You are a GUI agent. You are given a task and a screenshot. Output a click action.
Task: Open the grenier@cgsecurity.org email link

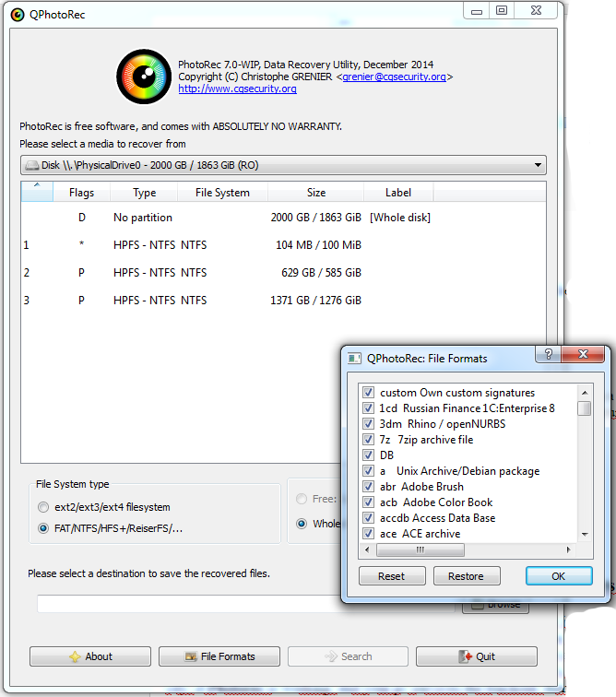click(x=394, y=77)
